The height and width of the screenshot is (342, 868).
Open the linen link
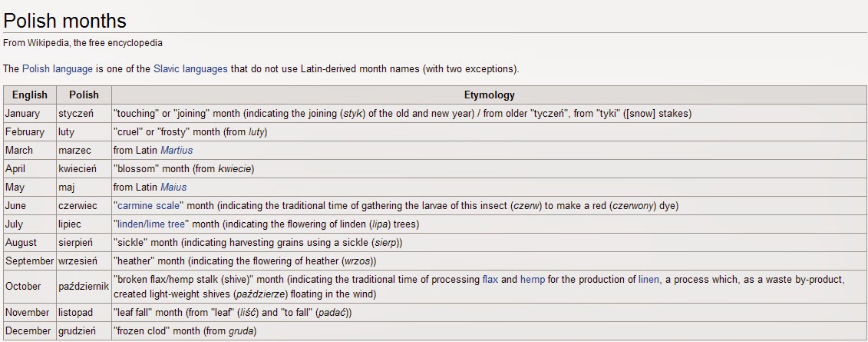point(649,280)
